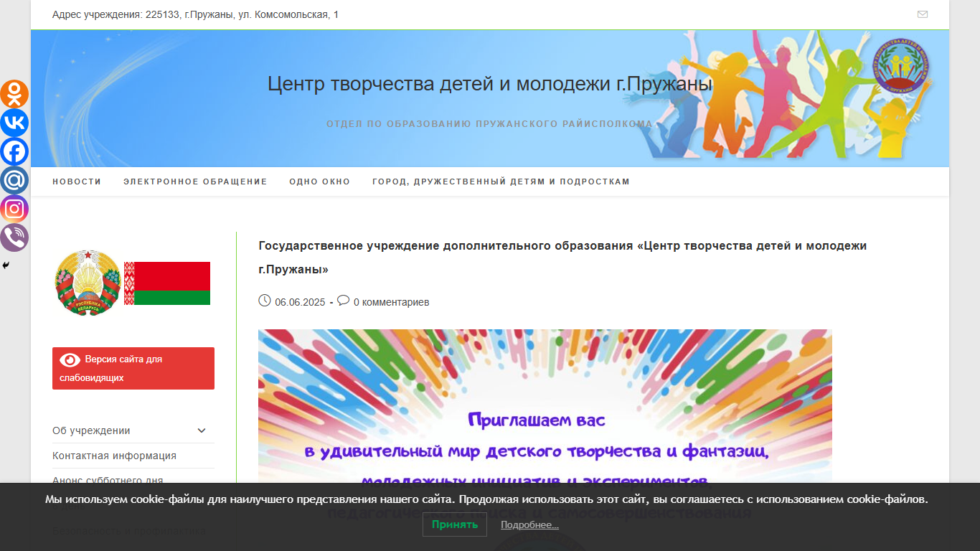The width and height of the screenshot is (980, 551).
Task: Click the address text in top bar
Action: pyautogui.click(x=195, y=14)
